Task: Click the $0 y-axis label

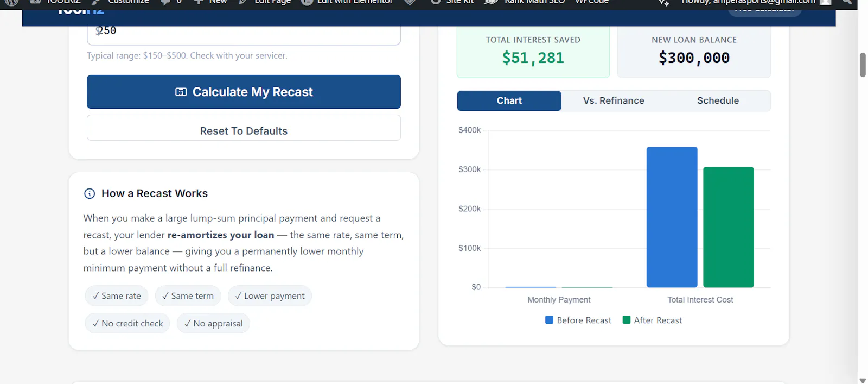Action: pos(476,287)
